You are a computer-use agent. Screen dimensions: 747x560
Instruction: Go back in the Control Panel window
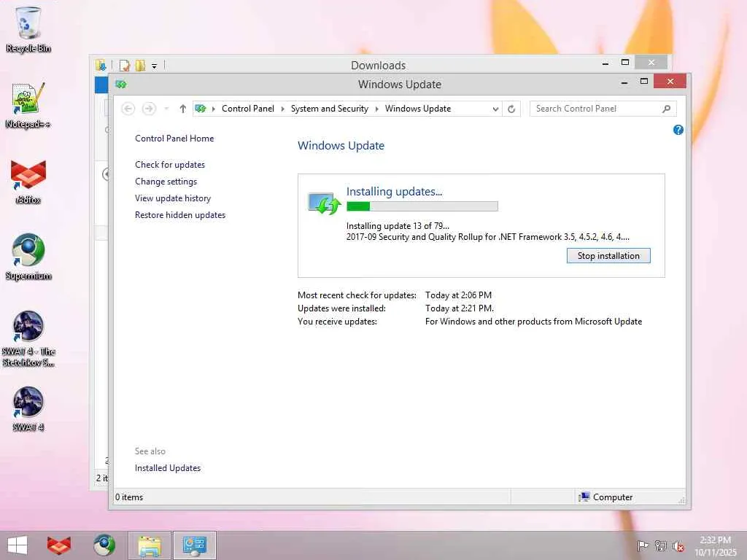128,109
